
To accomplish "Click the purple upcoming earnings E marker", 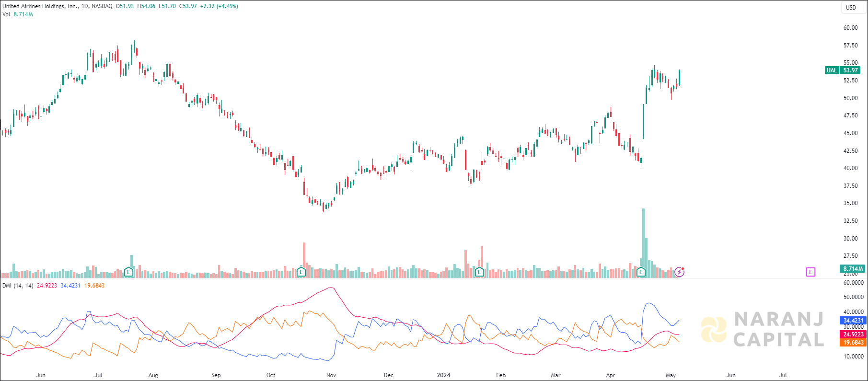I will click(x=810, y=272).
